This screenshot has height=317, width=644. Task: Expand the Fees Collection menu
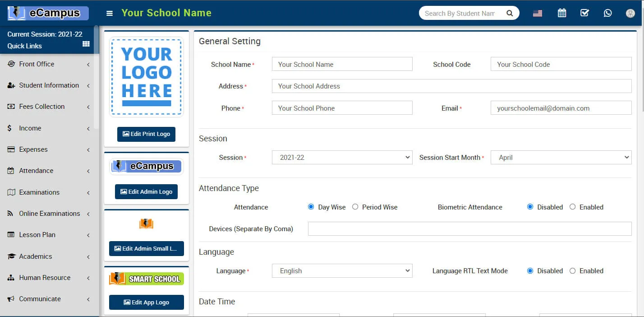point(48,107)
